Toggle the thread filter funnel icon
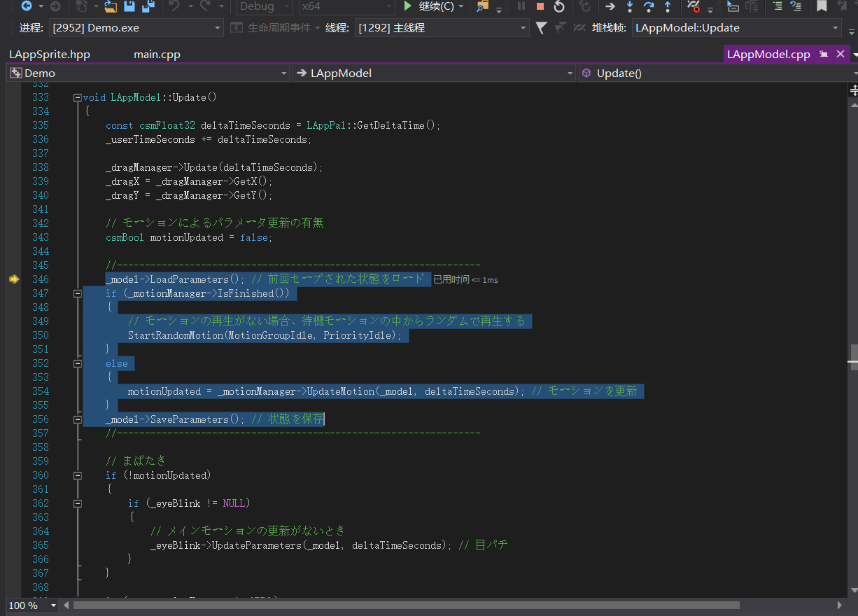858x616 pixels. [541, 28]
